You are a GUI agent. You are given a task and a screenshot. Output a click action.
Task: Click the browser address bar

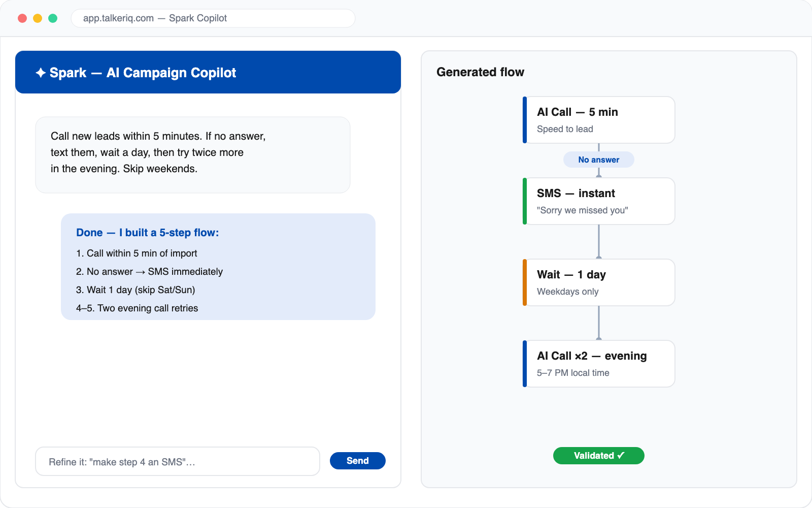coord(213,18)
